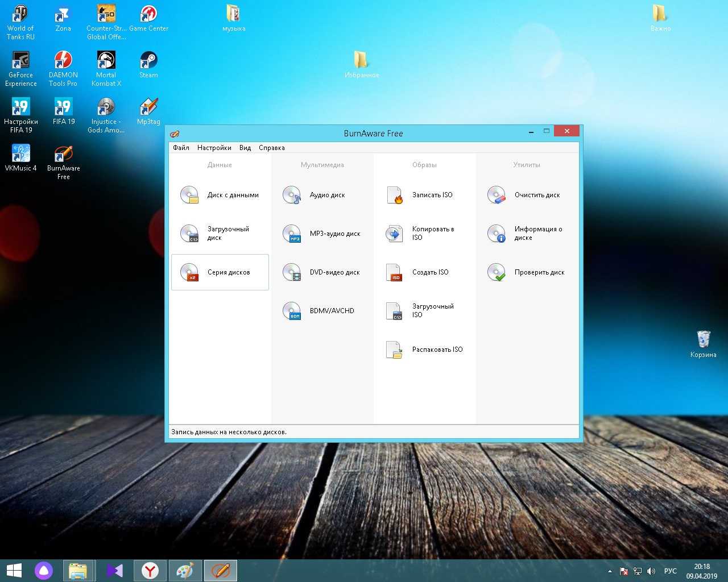The width and height of the screenshot is (728, 582).
Task: Open Yandex Browser from the taskbar
Action: pos(150,571)
